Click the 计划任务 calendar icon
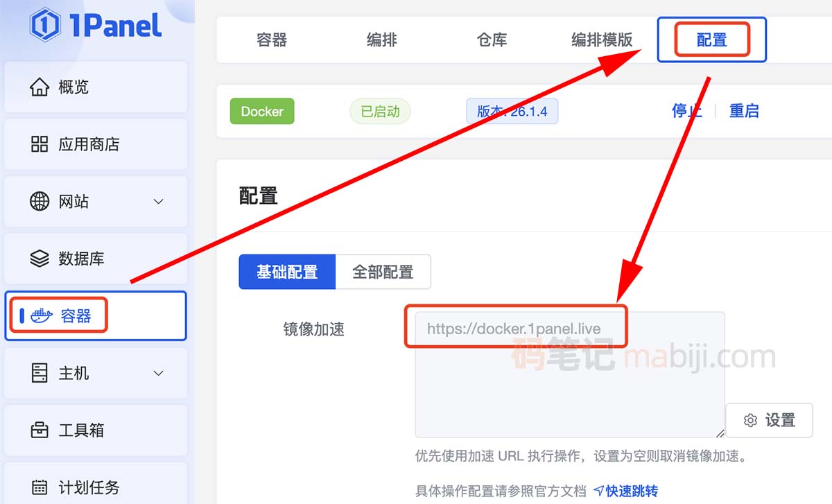 (x=40, y=487)
